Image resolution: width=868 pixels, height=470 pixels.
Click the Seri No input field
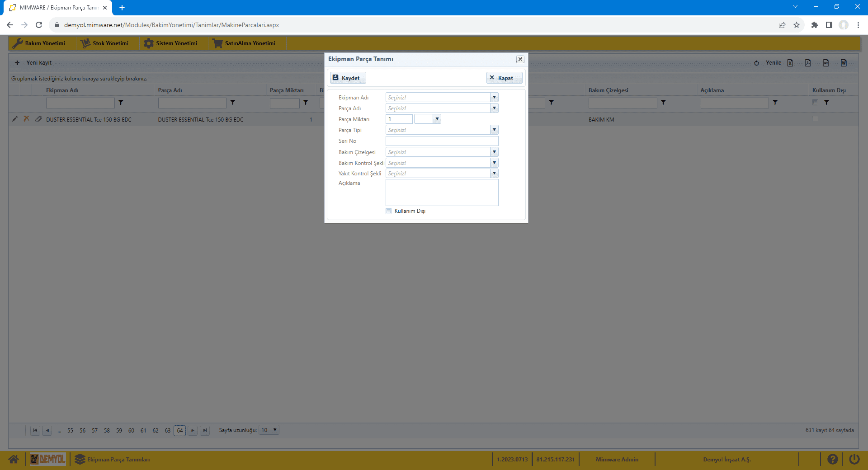click(442, 141)
